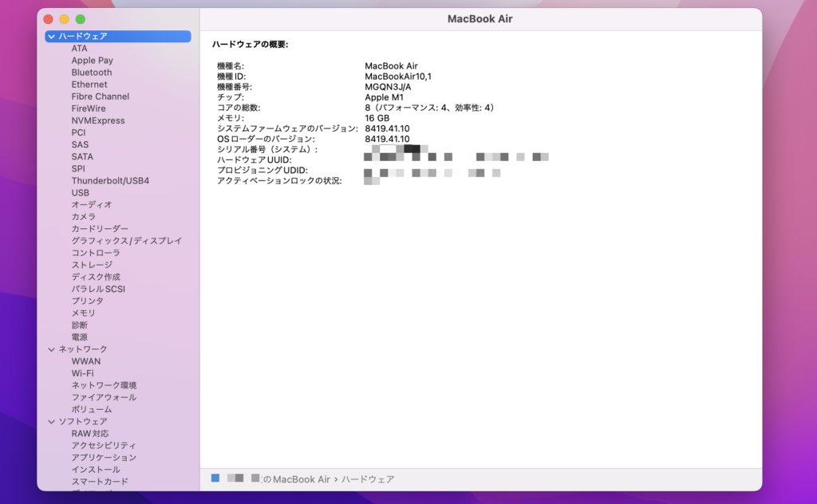Image resolution: width=817 pixels, height=504 pixels.
Task: Collapse the ソフトウェア section in the sidebar
Action: (50, 421)
